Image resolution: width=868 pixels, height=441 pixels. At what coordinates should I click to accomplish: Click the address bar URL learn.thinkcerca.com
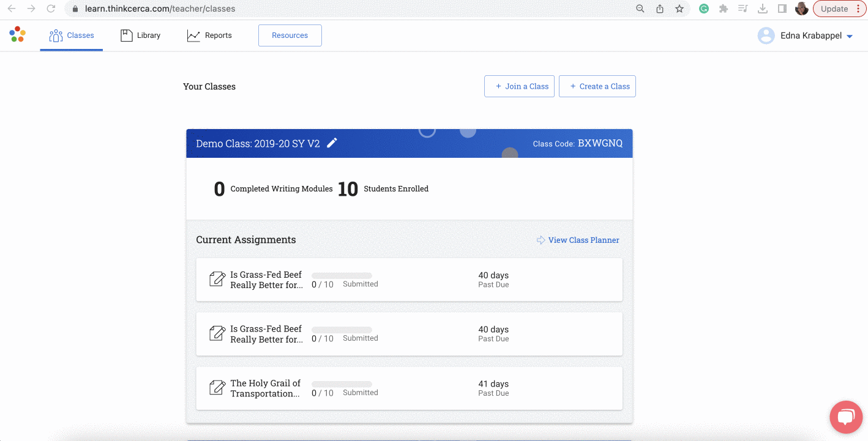pyautogui.click(x=160, y=9)
